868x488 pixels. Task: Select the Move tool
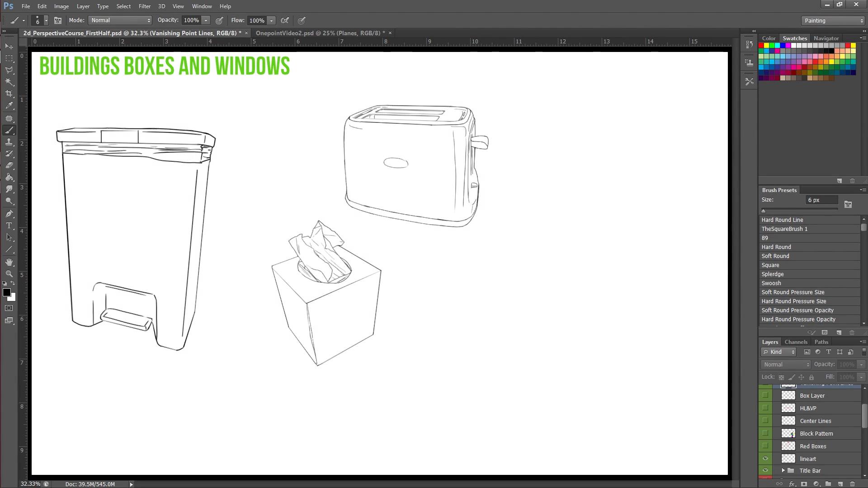pyautogui.click(x=9, y=47)
